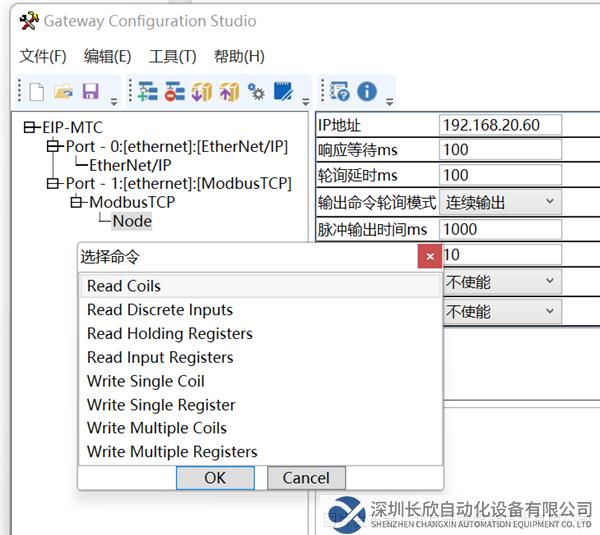The image size is (600, 535).
Task: Open the 工具(T) menu
Action: click(x=172, y=56)
